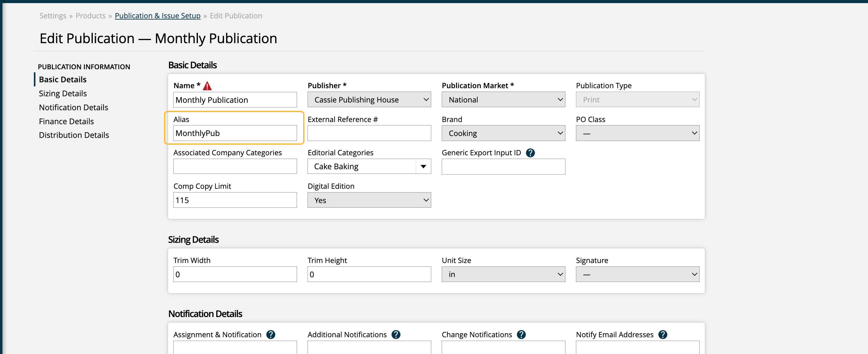Click in the Alias text field
The height and width of the screenshot is (354, 868).
[235, 134]
